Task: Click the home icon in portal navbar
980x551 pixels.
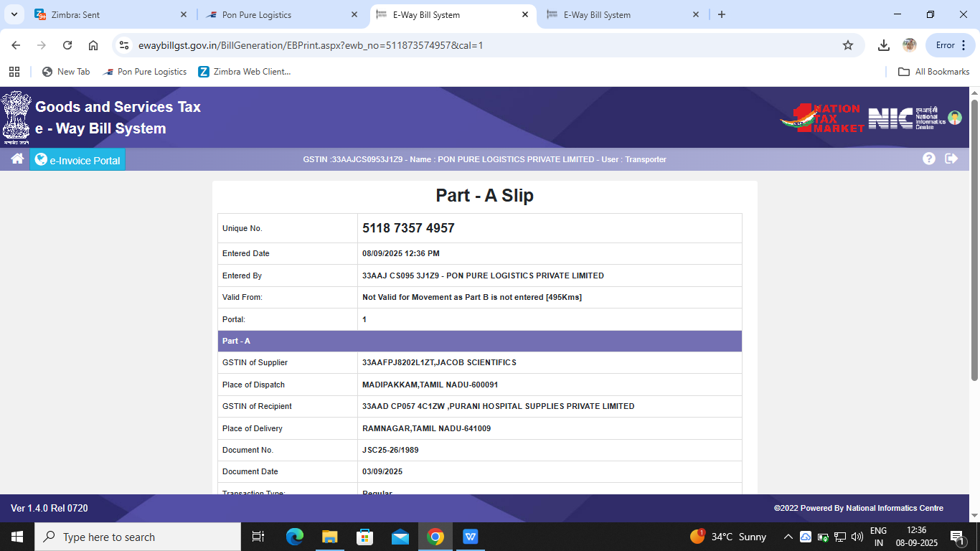Action: point(17,159)
